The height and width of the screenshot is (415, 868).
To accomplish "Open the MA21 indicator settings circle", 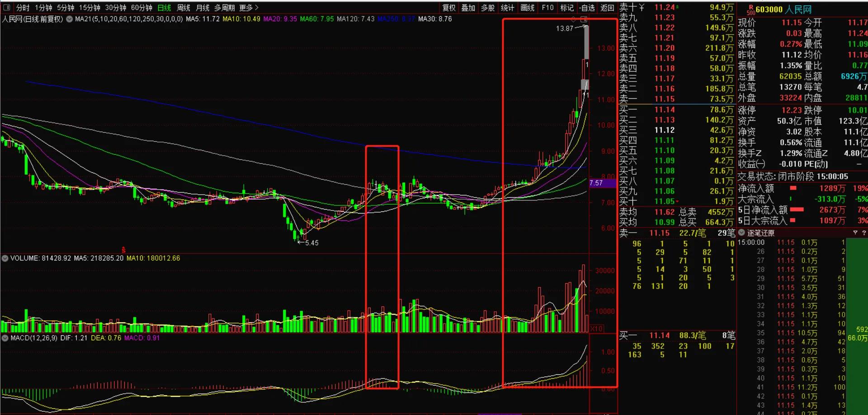I will pos(70,19).
